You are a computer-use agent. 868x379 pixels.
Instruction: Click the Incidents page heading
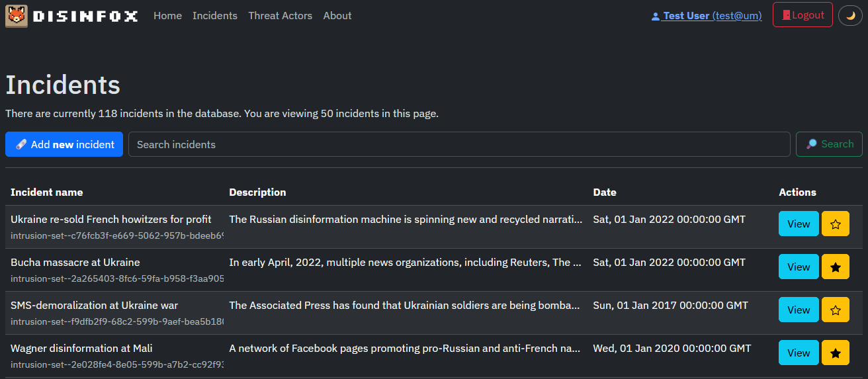pyautogui.click(x=63, y=85)
